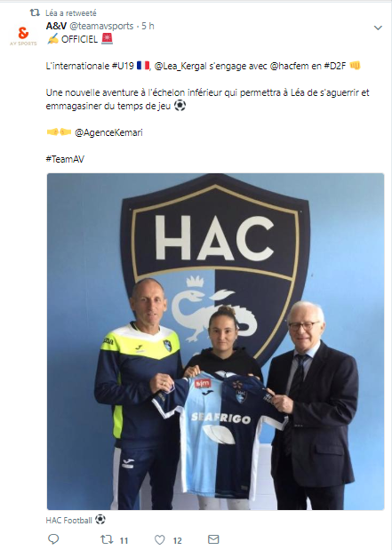Click the 'Léa a retweeté' label
Image resolution: width=392 pixels, height=550 pixels.
click(x=71, y=13)
